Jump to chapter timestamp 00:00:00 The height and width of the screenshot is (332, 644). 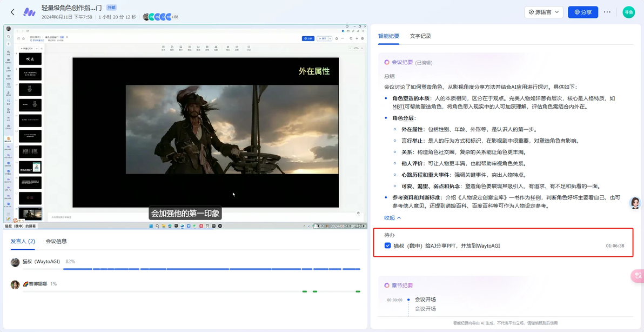point(395,300)
